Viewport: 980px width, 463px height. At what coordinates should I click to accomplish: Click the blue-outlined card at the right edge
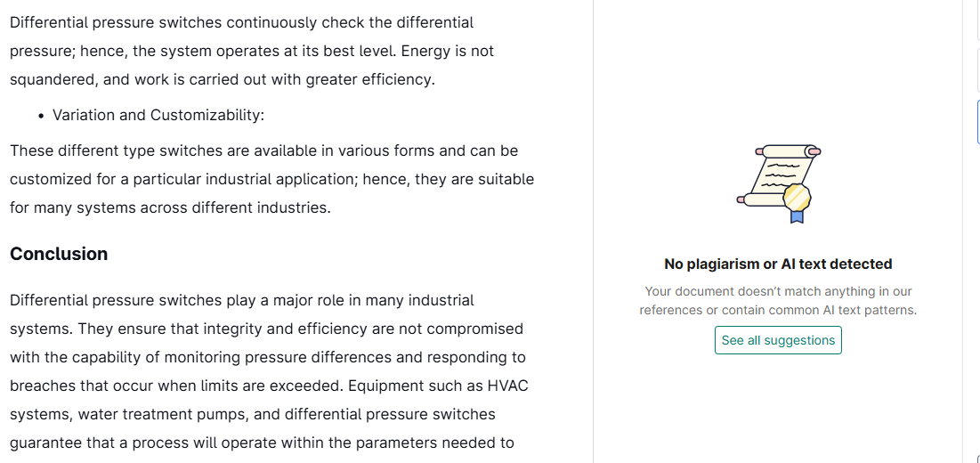click(978, 122)
